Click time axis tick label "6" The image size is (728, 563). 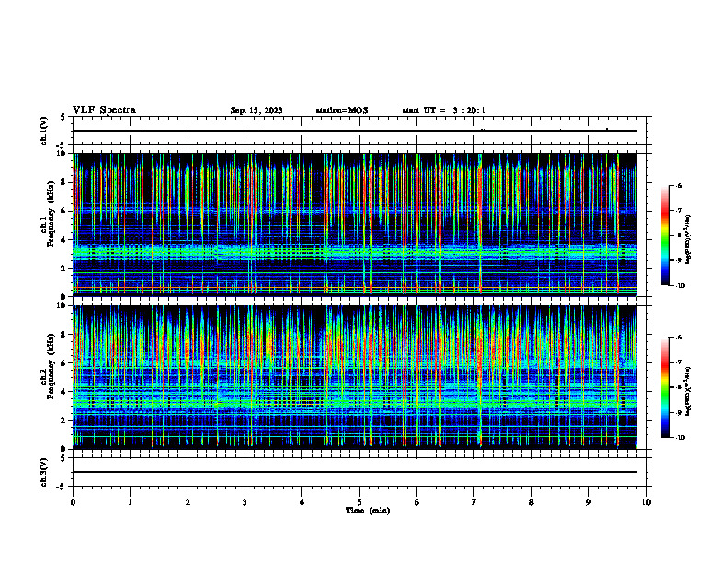(x=417, y=502)
